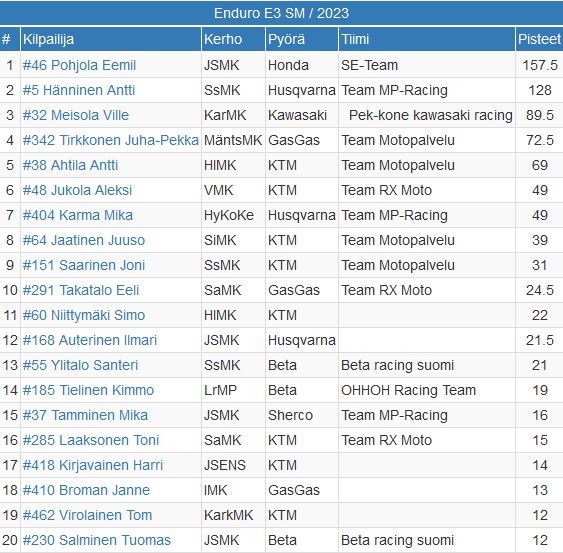Select #404 Karma Mika entry
Screen dimensions: 563x553
click(78, 215)
